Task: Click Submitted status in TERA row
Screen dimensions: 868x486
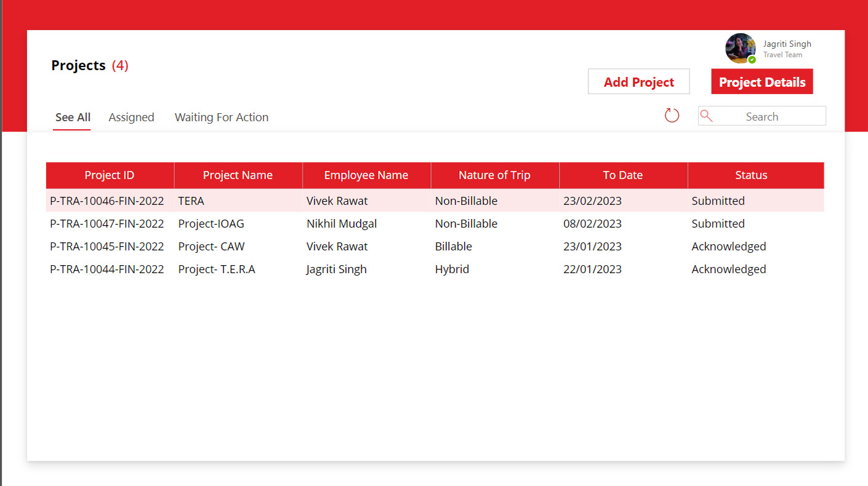Action: 718,201
